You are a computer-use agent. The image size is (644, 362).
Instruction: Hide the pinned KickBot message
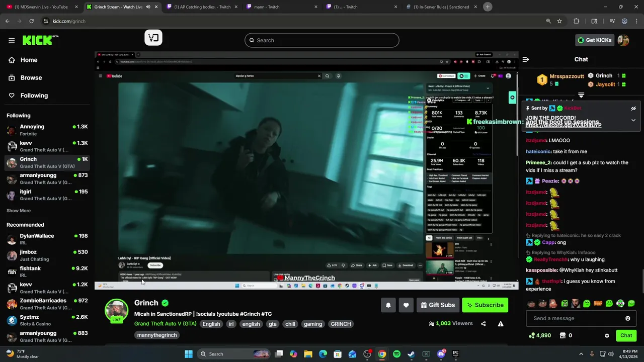(x=633, y=108)
